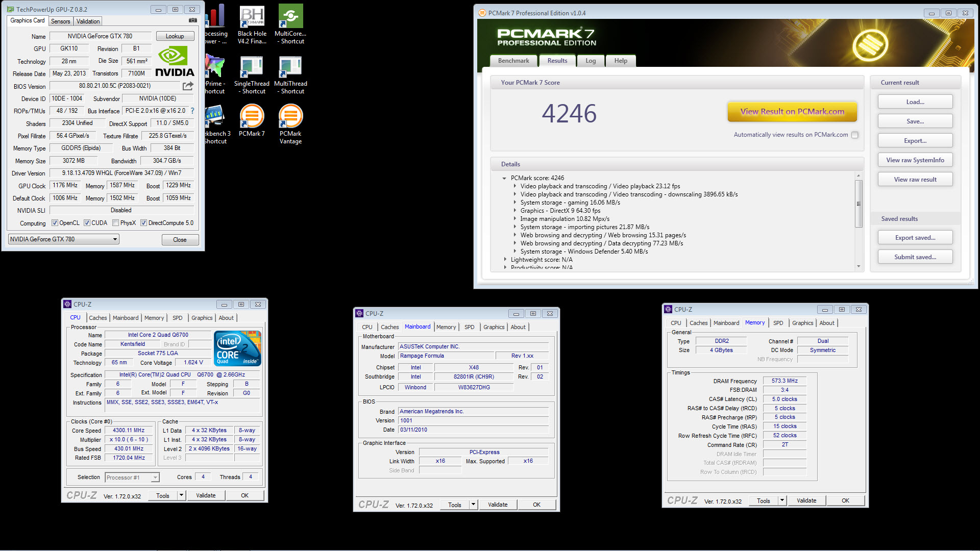This screenshot has height=551, width=980.
Task: Select the PCMark 7 desktop icon
Action: pyautogui.click(x=252, y=120)
